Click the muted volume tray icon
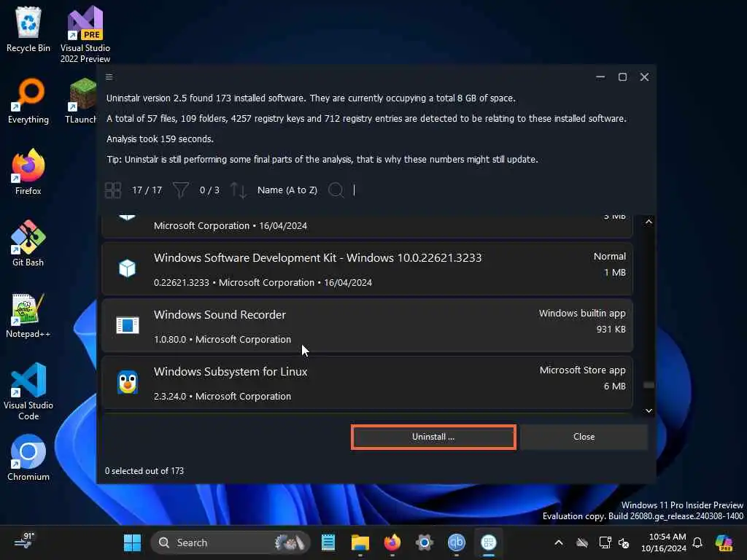Image resolution: width=747 pixels, height=560 pixels. [x=624, y=542]
